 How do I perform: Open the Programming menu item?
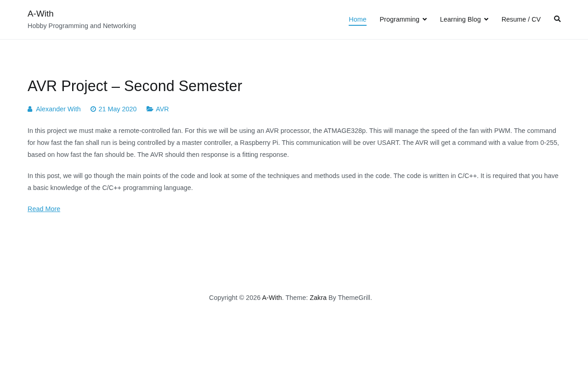click(399, 19)
